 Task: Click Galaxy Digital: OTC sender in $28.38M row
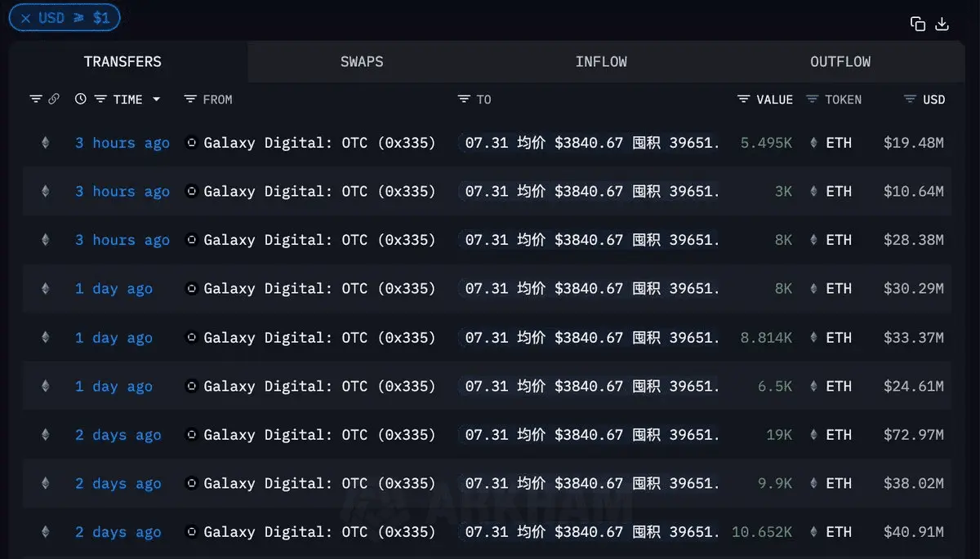pos(319,240)
